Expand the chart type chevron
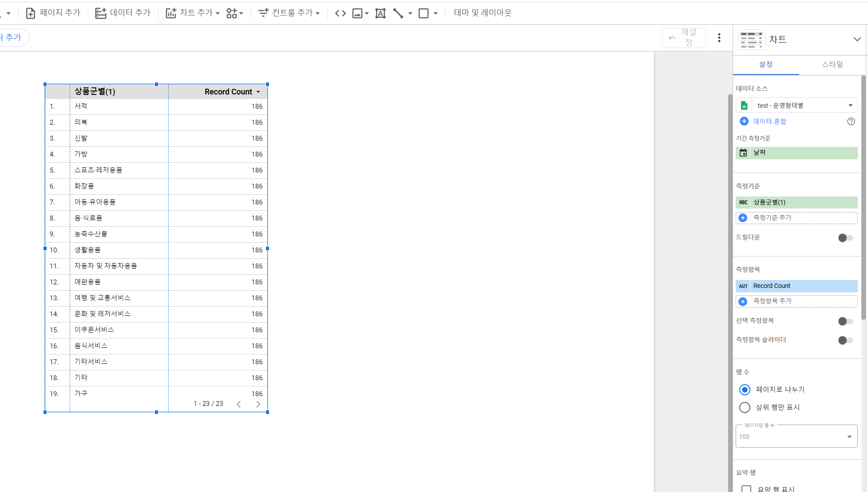This screenshot has height=492, width=868. click(x=857, y=39)
